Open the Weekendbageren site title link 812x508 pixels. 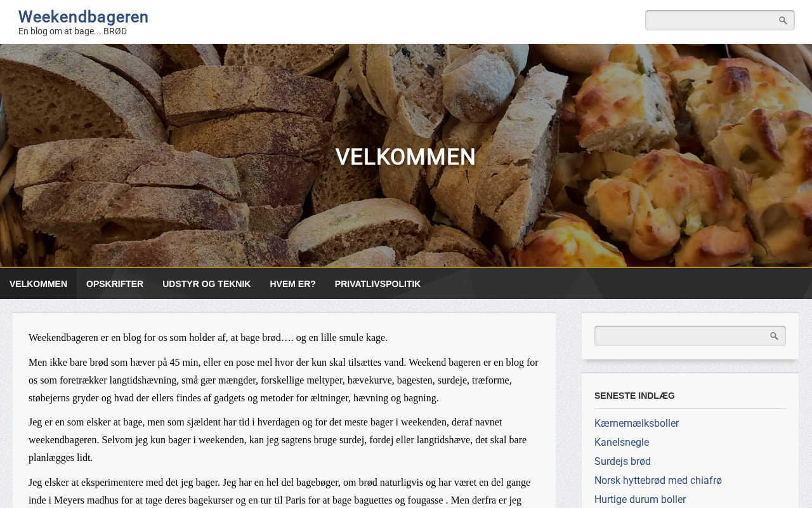pos(83,17)
